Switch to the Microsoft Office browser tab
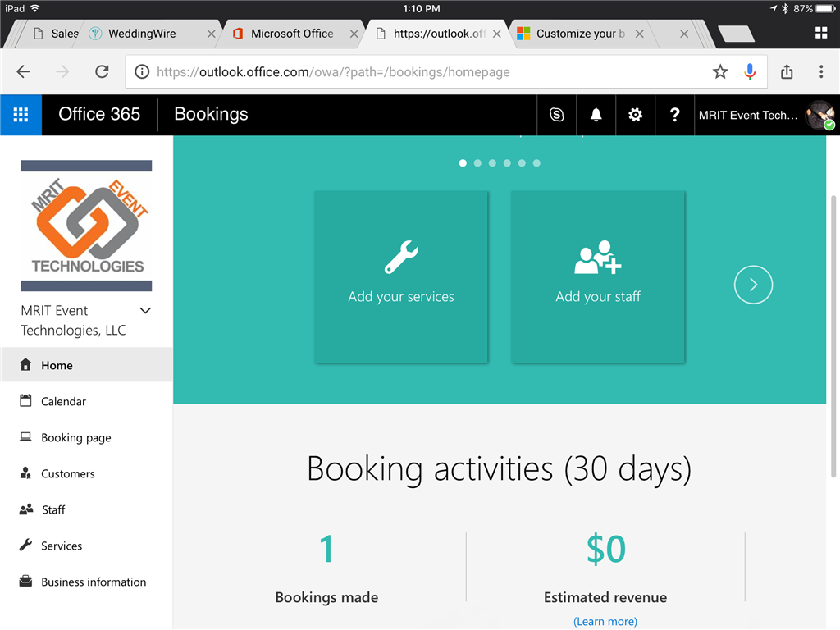The image size is (840, 630). point(292,34)
